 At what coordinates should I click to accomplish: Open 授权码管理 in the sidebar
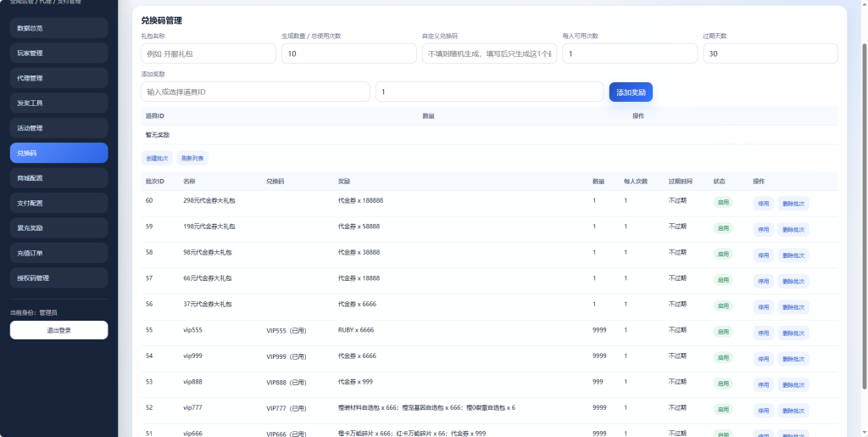click(58, 278)
